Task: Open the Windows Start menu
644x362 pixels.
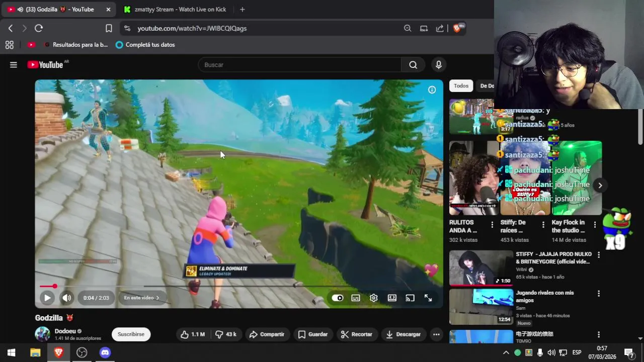Action: pos(12,352)
